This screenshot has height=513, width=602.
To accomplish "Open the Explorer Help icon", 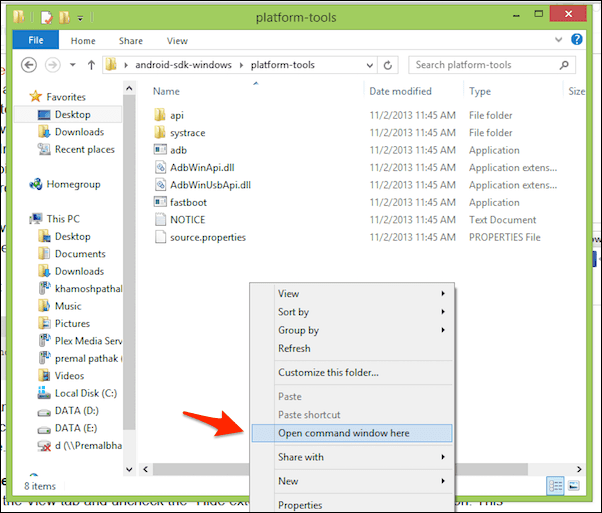I will click(x=577, y=39).
